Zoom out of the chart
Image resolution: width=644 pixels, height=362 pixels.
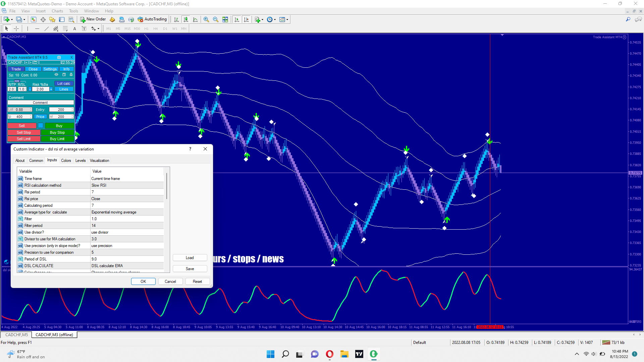pyautogui.click(x=215, y=19)
